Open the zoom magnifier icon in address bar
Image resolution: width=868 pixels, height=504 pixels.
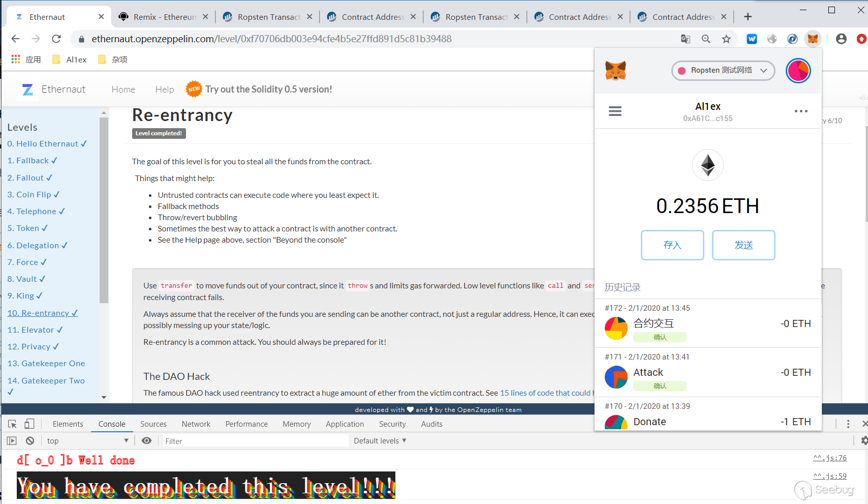coord(706,39)
